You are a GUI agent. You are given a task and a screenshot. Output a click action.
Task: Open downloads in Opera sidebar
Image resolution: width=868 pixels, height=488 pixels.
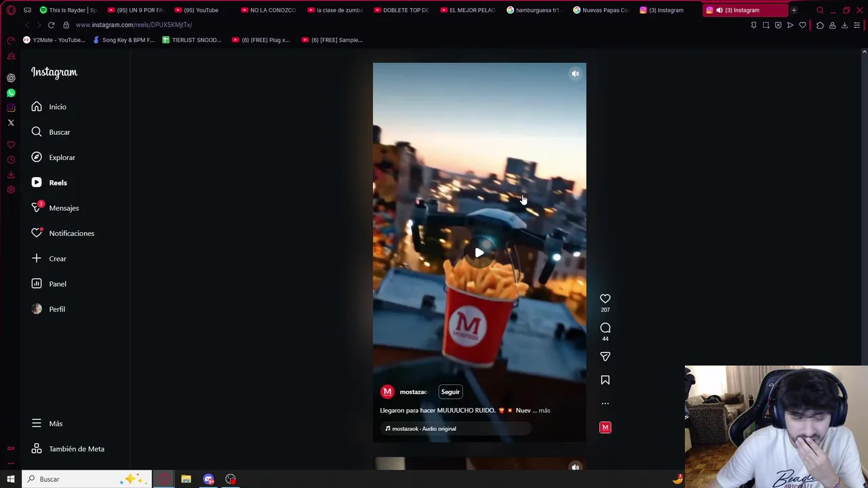click(x=11, y=175)
